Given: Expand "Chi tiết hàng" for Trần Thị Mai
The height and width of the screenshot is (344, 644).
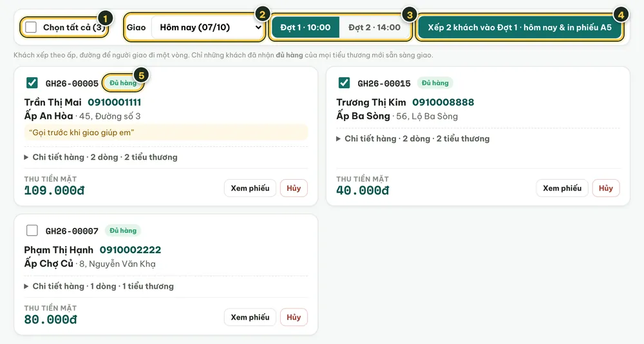Looking at the screenshot, I should (x=101, y=157).
